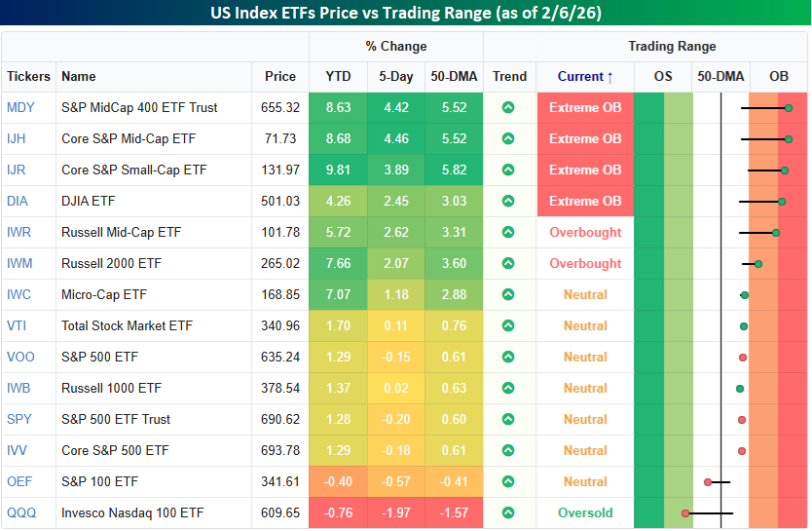Viewport: 812px width, 531px height.
Task: Click the Extreme OB cell for IJH
Action: 585,138
